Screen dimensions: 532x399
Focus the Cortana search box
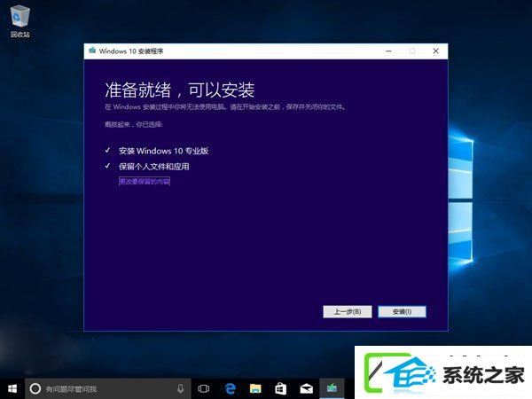(107, 388)
